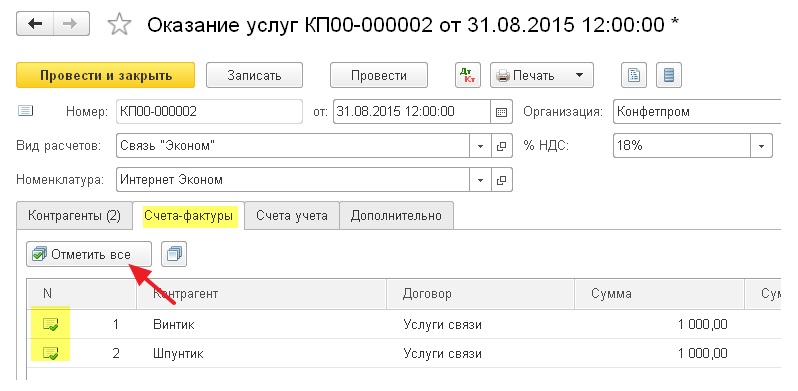Click Отметить все button
The height and width of the screenshot is (391, 798).
point(89,254)
